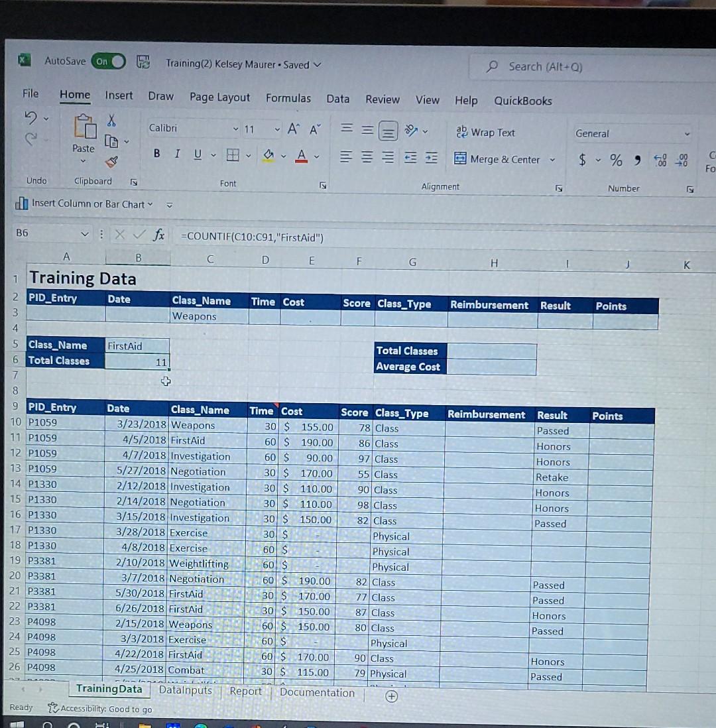Click the Middle Align icon
This screenshot has height=728, width=716.
point(367,130)
